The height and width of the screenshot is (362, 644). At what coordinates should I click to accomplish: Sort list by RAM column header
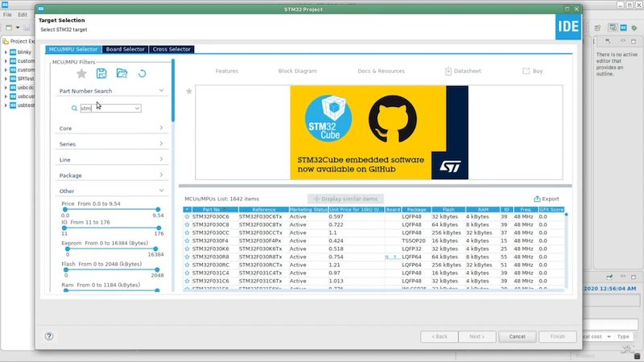(482, 209)
